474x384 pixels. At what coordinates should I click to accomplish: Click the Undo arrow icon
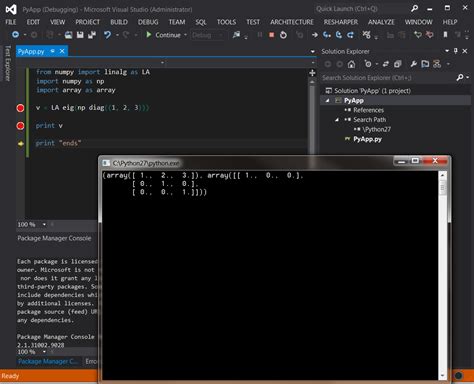(107, 35)
